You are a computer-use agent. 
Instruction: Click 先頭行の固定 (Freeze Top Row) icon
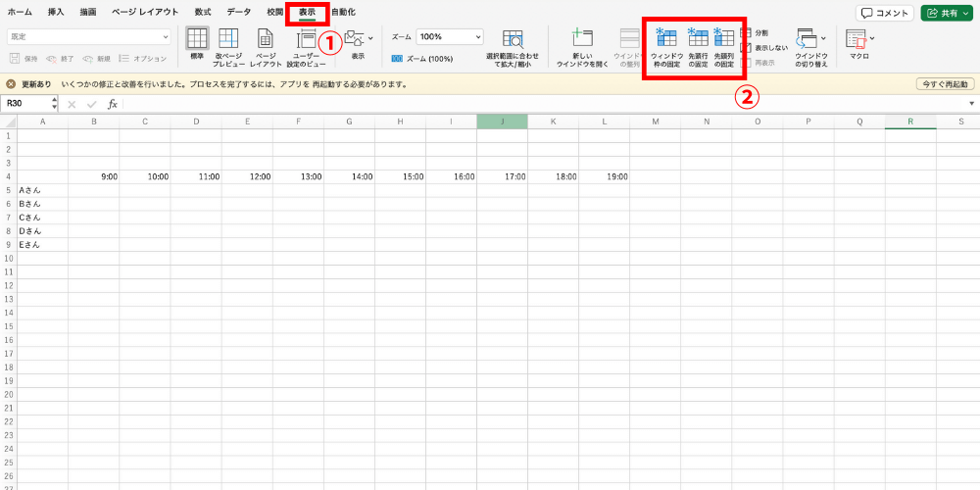[x=698, y=39]
